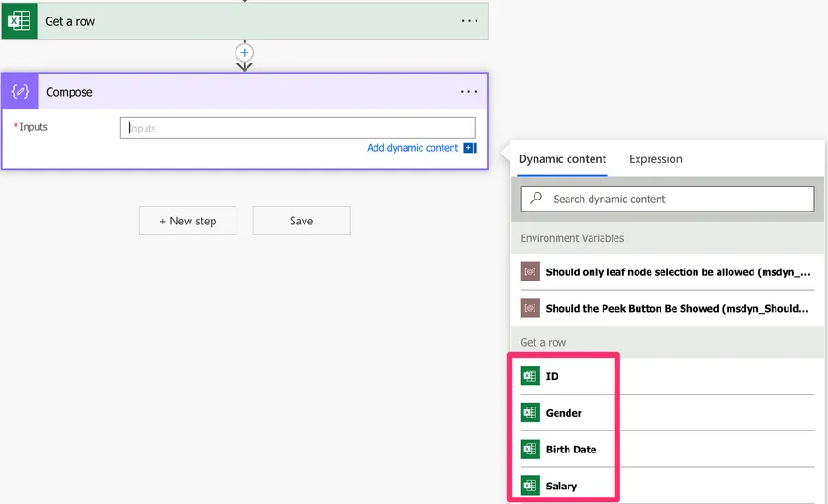Click the magnifier icon in dynamic content search
The height and width of the screenshot is (504, 828).
536,199
